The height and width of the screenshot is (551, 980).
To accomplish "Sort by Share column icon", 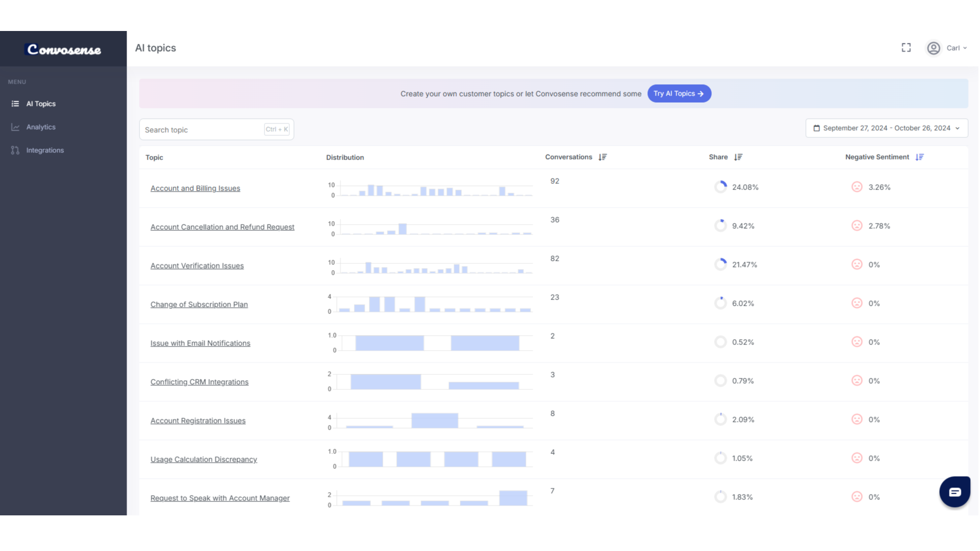I will (x=738, y=157).
